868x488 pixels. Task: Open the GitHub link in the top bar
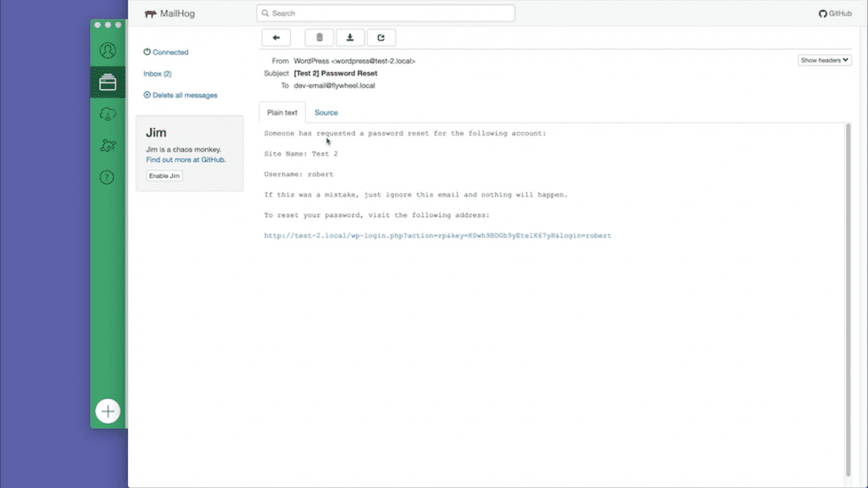point(835,14)
